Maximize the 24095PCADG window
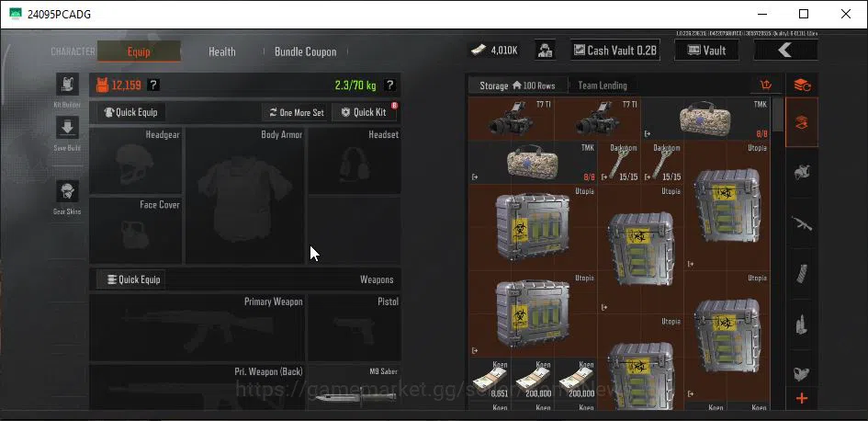Viewport: 868px width, 421px height. click(x=804, y=15)
